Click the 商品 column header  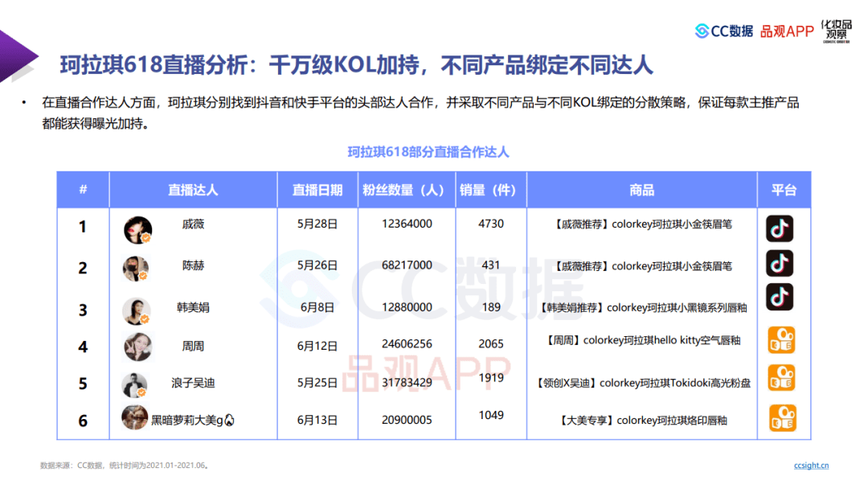[x=641, y=191]
